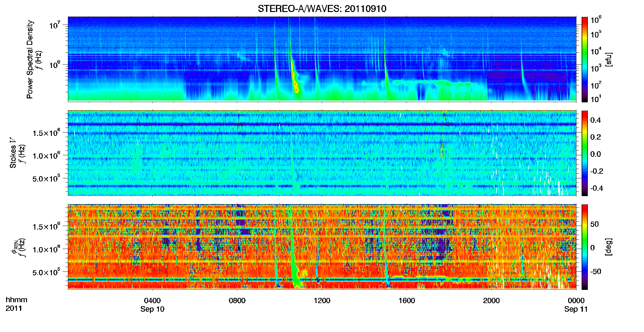The image size is (644, 332).
Task: Click the -0.4 value on the Stokes V color bar
Action: coord(597,188)
